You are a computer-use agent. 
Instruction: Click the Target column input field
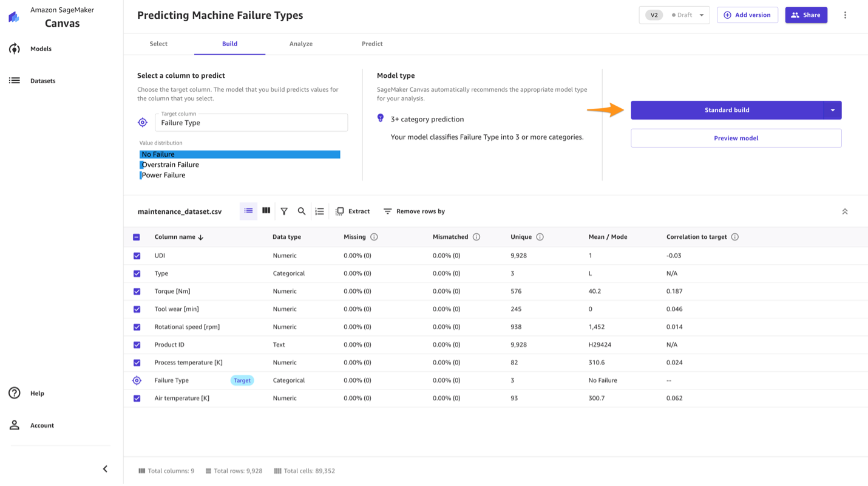click(251, 123)
